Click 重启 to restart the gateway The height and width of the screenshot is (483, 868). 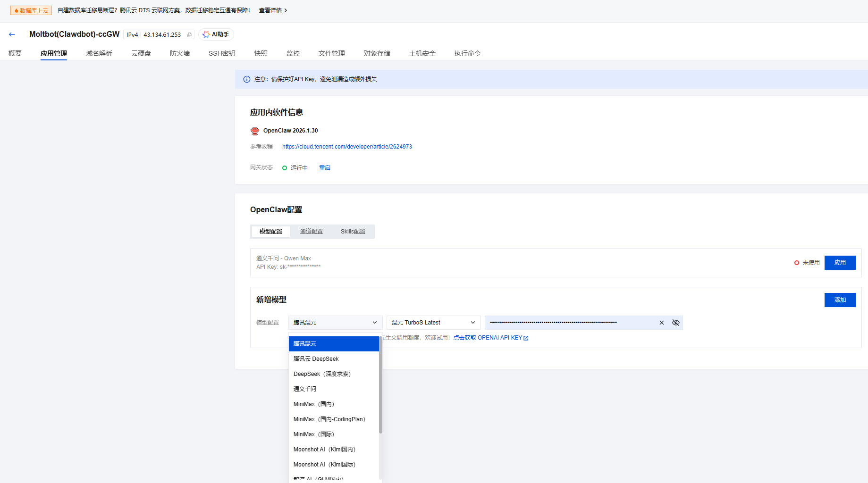(x=325, y=168)
